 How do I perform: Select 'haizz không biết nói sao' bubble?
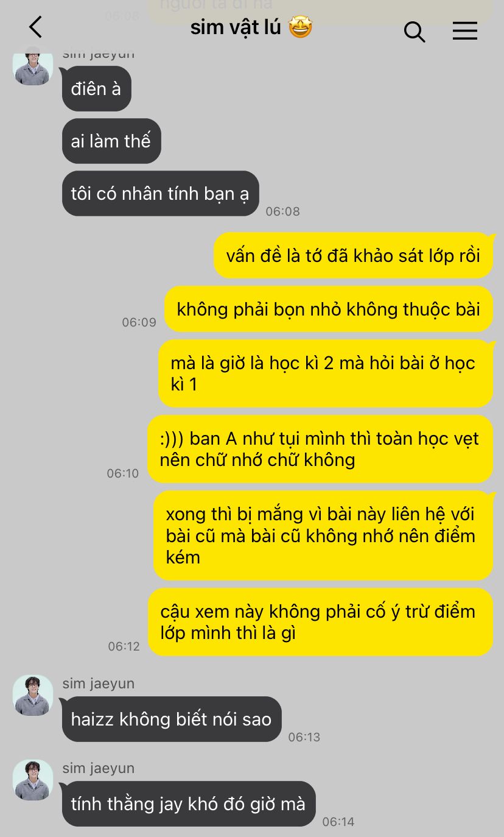coord(172,719)
